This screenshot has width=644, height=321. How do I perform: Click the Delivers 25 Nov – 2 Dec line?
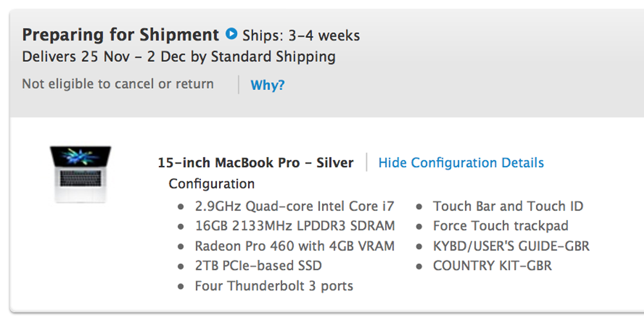pyautogui.click(x=178, y=57)
